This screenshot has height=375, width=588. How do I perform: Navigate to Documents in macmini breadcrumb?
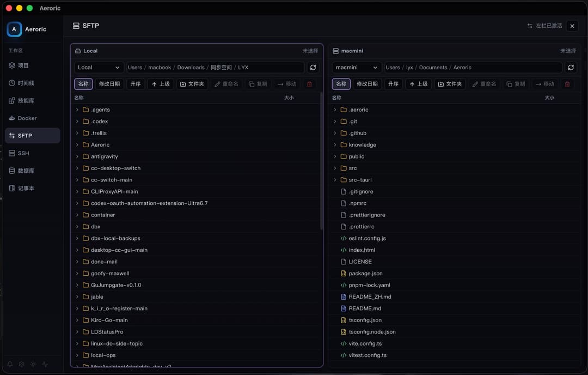[x=433, y=68]
